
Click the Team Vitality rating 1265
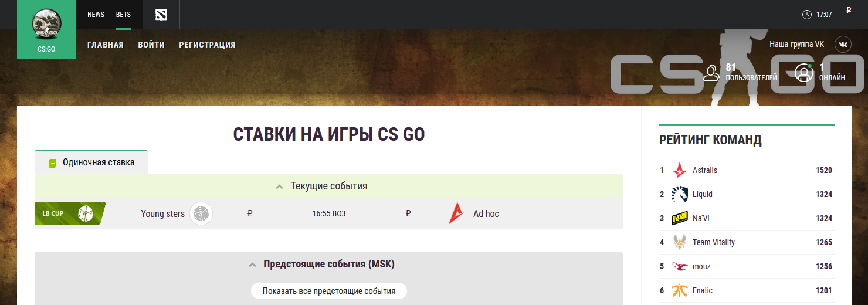click(x=824, y=242)
